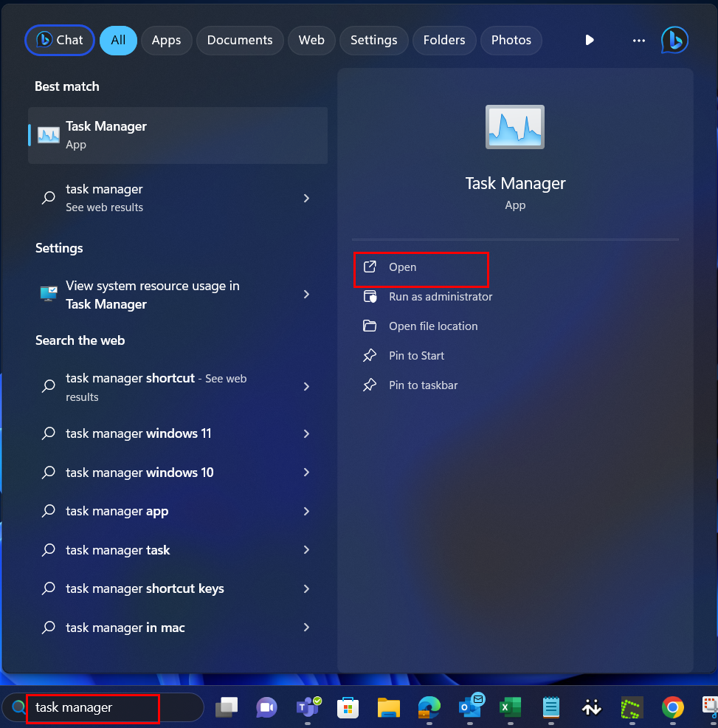
Task: Switch to the Documents filter tab
Action: click(x=240, y=40)
